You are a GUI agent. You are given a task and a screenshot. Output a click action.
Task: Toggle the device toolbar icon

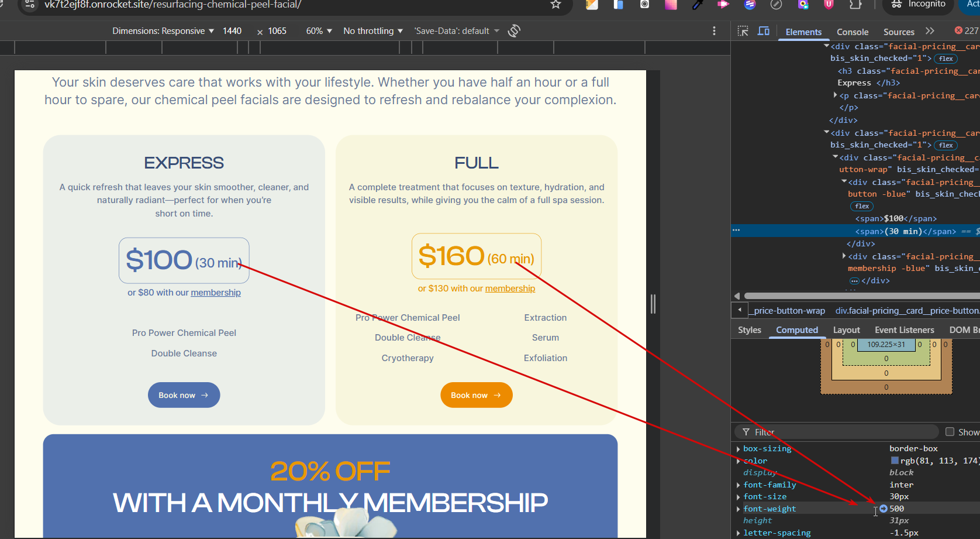point(764,31)
